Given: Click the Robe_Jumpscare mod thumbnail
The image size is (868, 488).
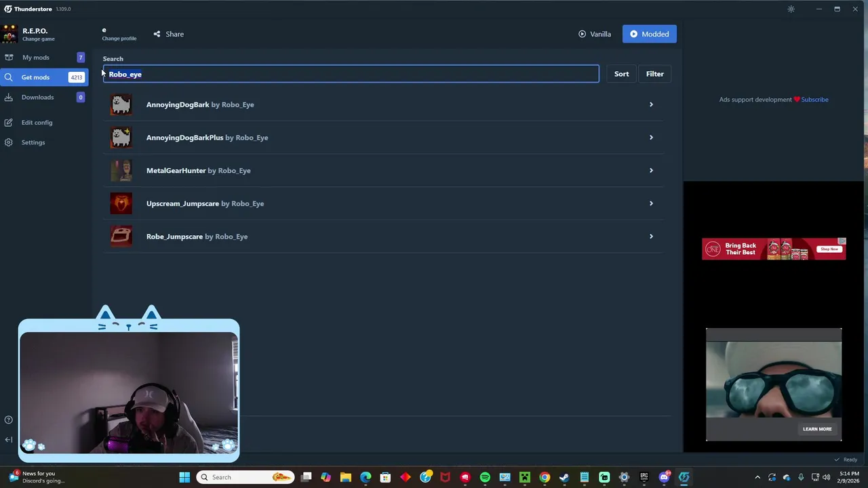Looking at the screenshot, I should coord(121,237).
